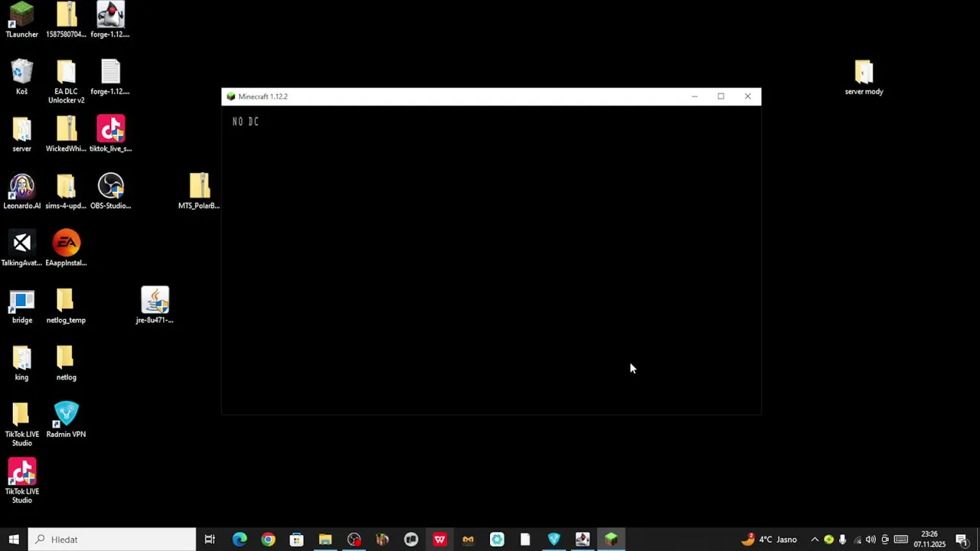Select the bridge desktop shortcut
The width and height of the screenshot is (980, 551).
tap(21, 306)
